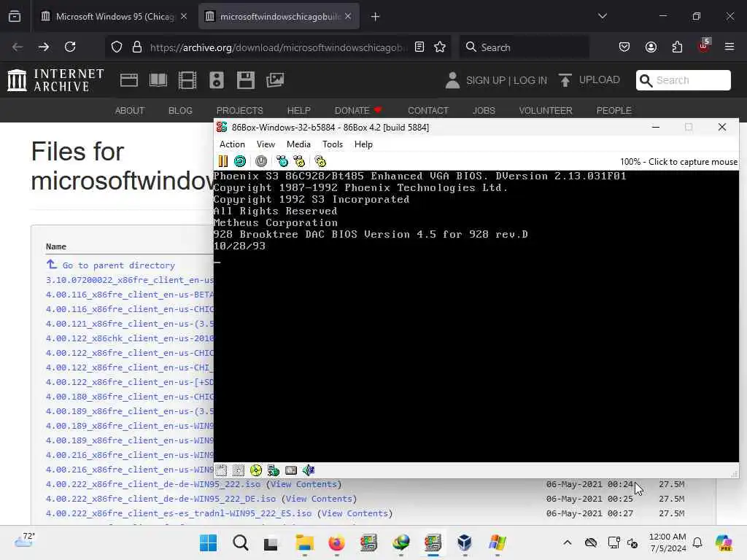
Task: Open the DONATE nav link
Action: pos(357,111)
